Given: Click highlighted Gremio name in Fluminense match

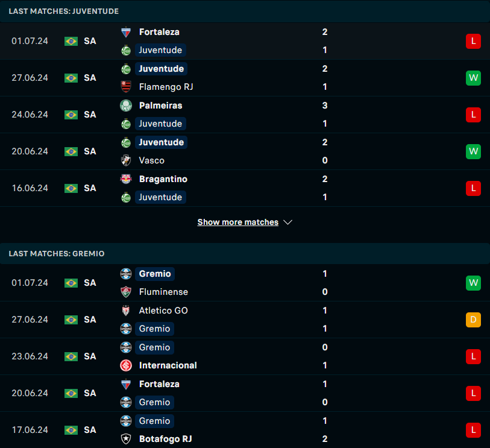Looking at the screenshot, I should pos(155,274).
